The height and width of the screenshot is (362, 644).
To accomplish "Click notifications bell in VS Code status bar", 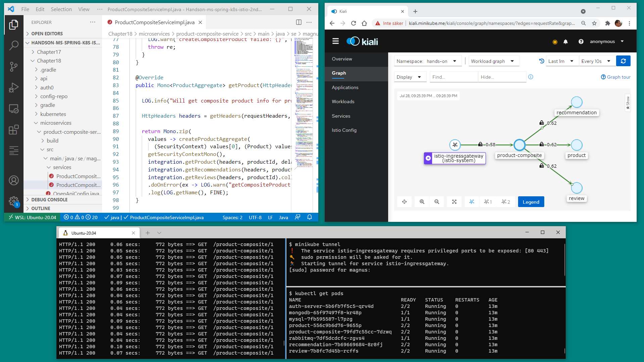I will (310, 217).
